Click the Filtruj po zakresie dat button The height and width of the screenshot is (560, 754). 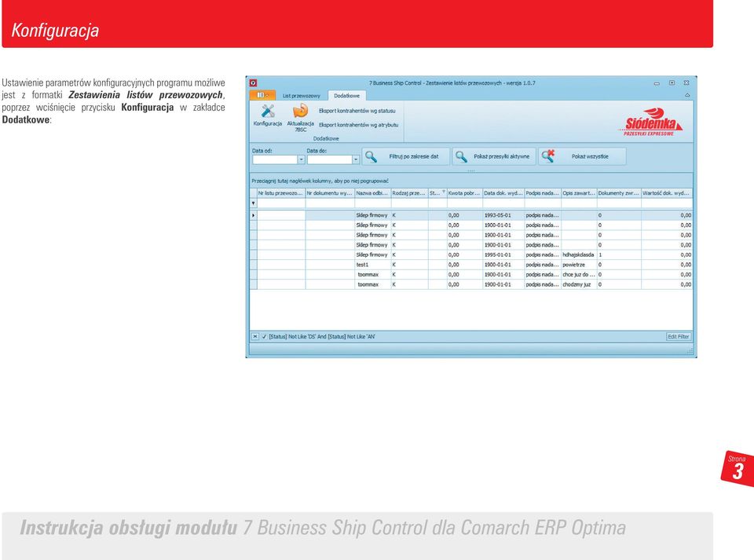(x=406, y=156)
